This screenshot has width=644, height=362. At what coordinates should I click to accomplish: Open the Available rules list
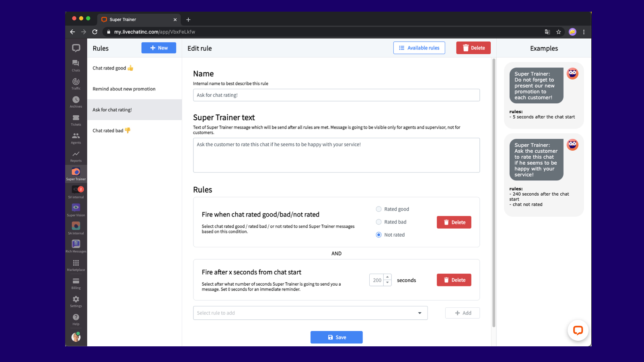coord(419,48)
